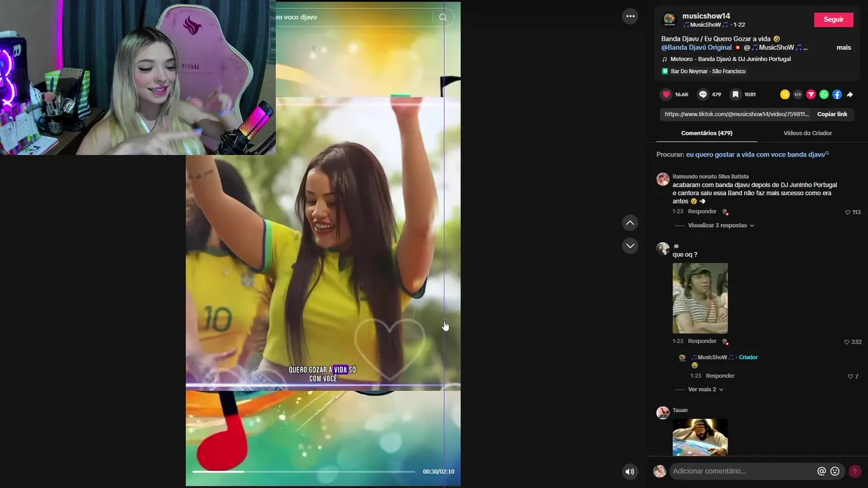The width and height of the screenshot is (868, 488).
Task: Click the Tauan username
Action: pyautogui.click(x=680, y=410)
